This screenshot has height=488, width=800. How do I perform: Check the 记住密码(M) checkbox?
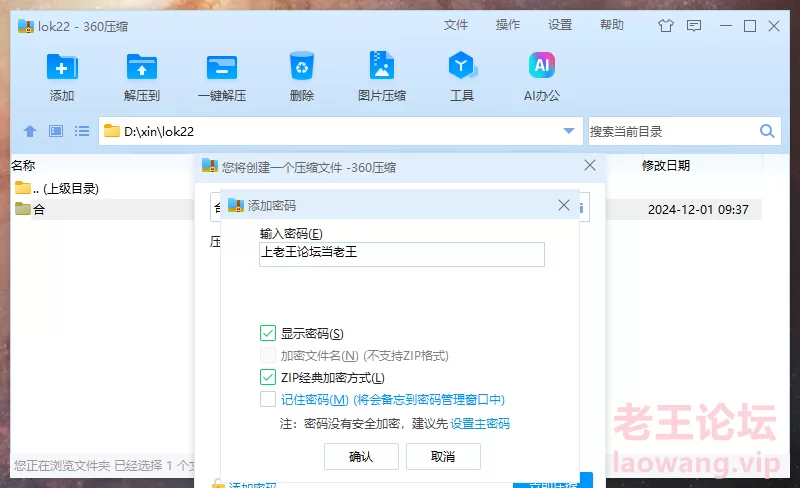coord(268,399)
